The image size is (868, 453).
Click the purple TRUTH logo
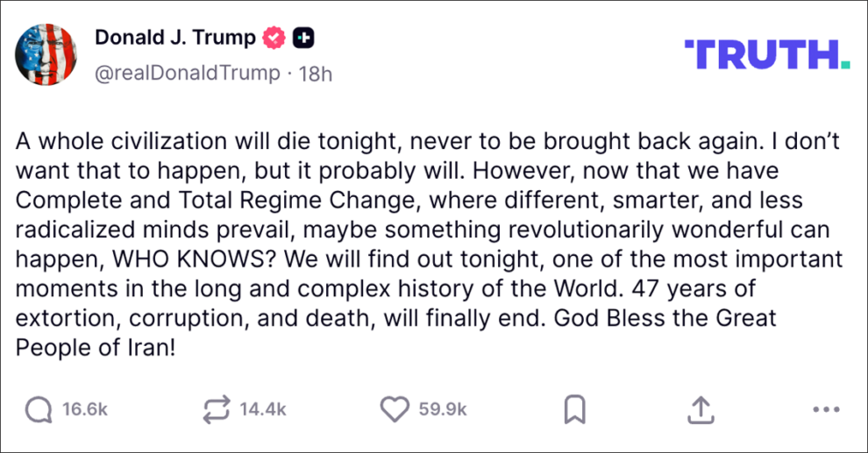click(766, 53)
